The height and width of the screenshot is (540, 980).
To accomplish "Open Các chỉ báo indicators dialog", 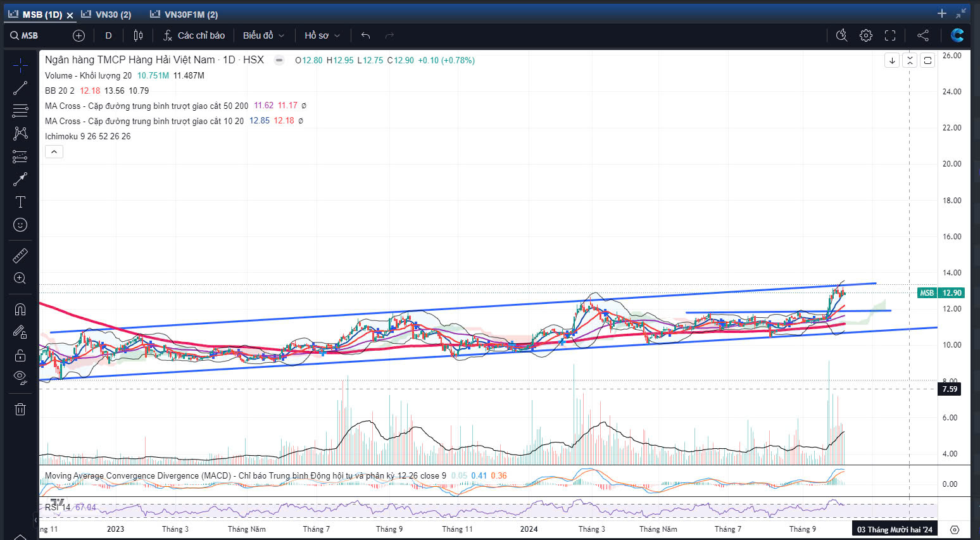I will (194, 35).
